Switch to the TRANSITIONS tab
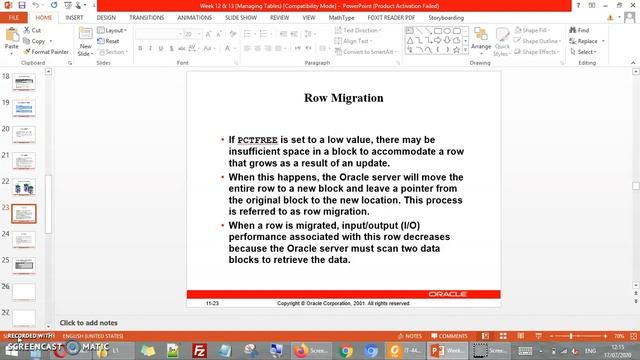 (x=147, y=18)
